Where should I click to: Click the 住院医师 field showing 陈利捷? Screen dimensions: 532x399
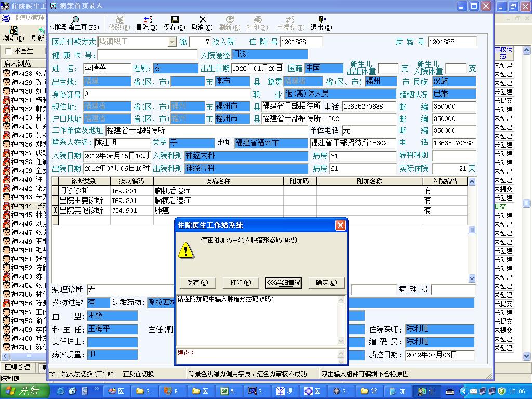440,329
